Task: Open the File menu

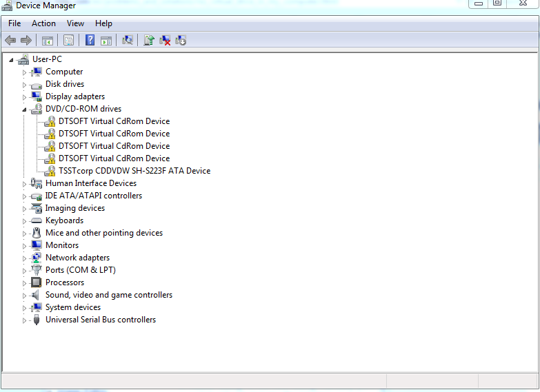Action: (x=14, y=23)
